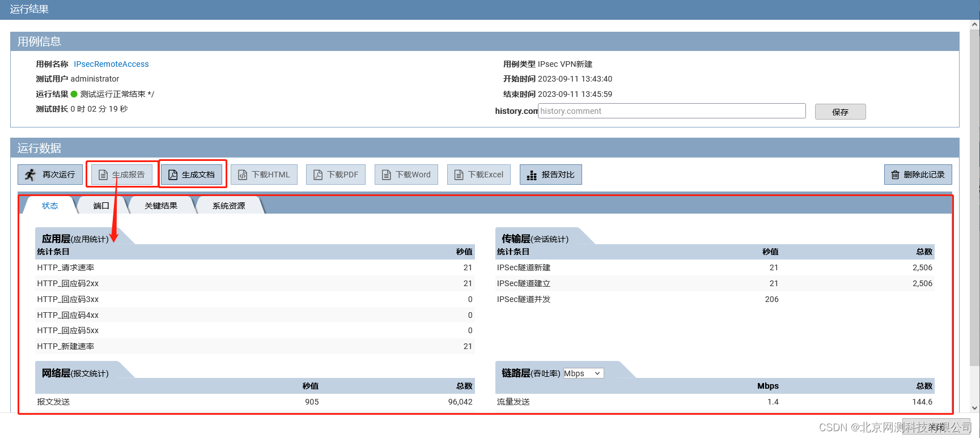
Task: Click the chart icon on 报告对比
Action: click(x=532, y=175)
